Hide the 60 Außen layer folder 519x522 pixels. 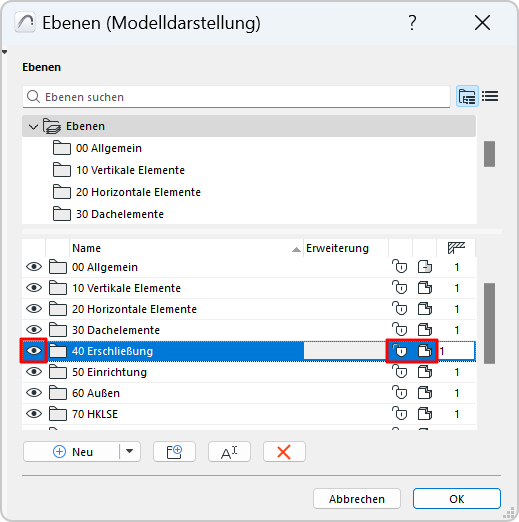34,393
